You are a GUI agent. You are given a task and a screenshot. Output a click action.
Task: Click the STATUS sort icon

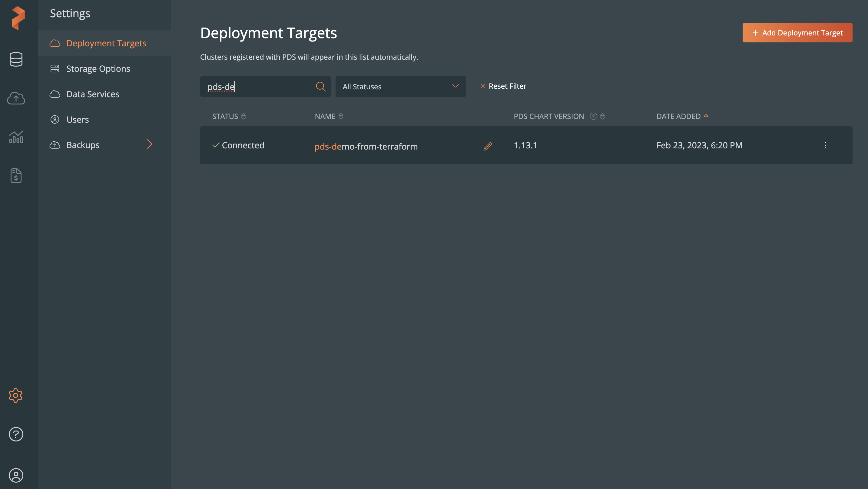coord(244,116)
